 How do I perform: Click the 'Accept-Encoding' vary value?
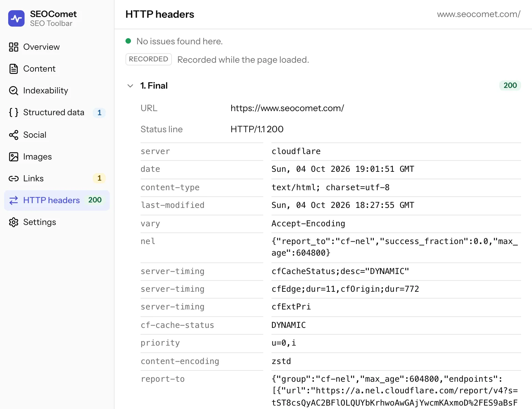point(308,224)
